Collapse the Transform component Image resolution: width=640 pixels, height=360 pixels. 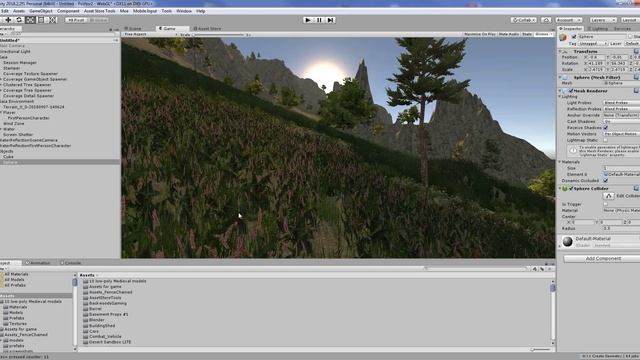point(560,51)
